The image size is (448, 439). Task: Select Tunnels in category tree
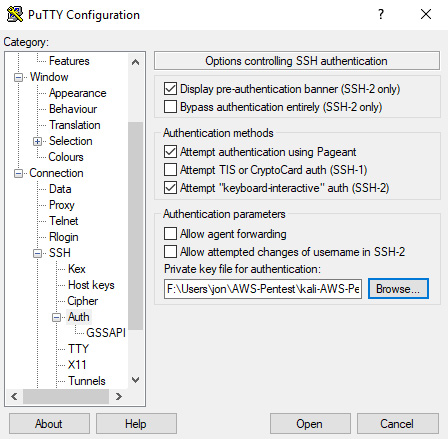pos(87,381)
